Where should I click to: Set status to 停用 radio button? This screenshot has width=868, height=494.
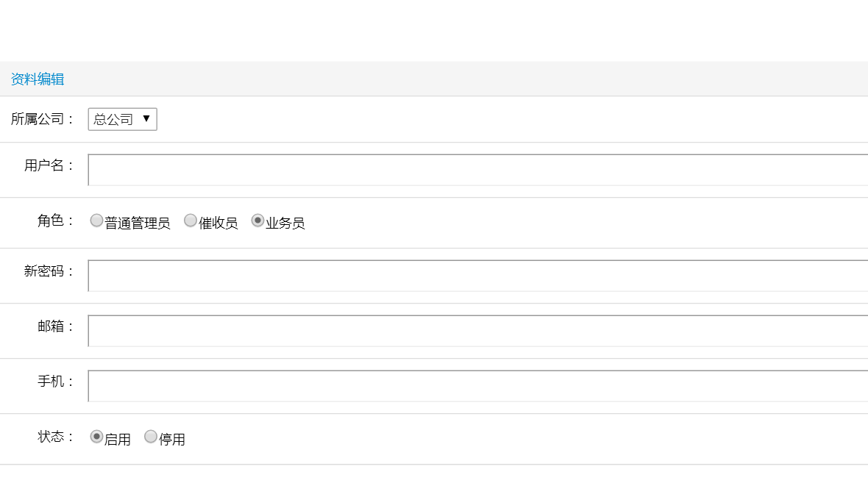[151, 437]
